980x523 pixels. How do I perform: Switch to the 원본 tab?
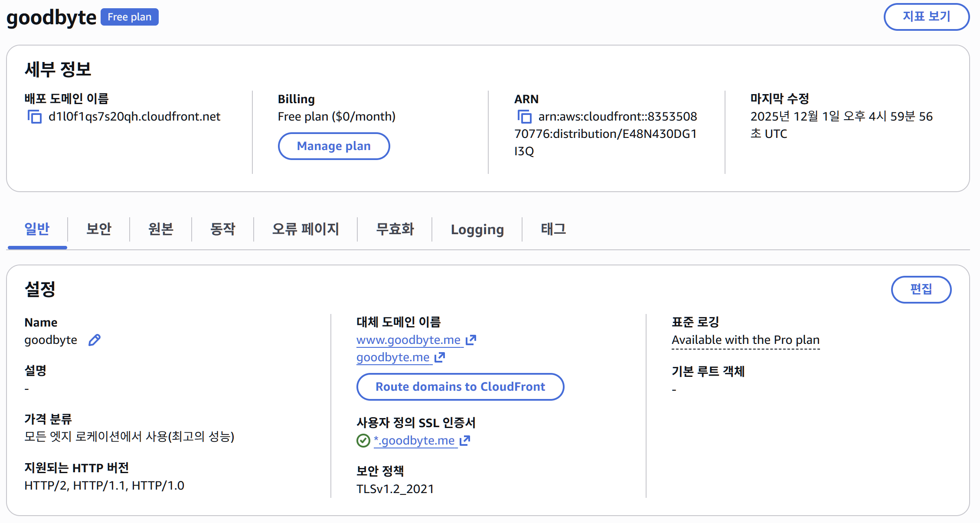[160, 229]
